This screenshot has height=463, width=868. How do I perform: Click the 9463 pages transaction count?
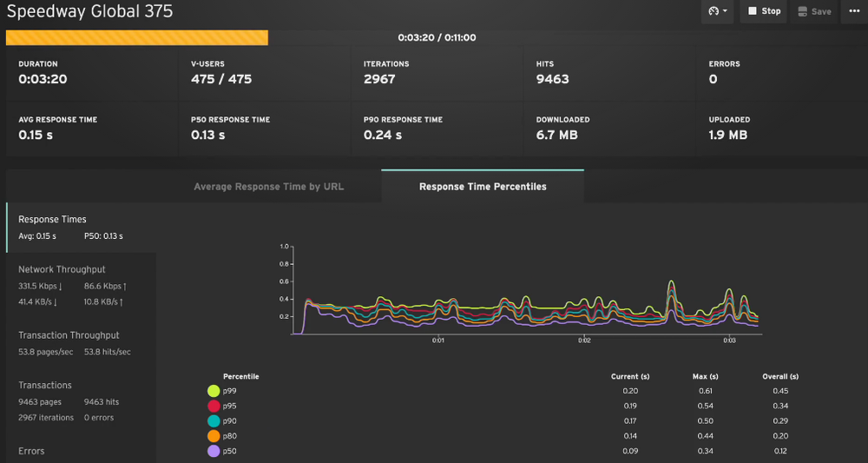(40, 402)
